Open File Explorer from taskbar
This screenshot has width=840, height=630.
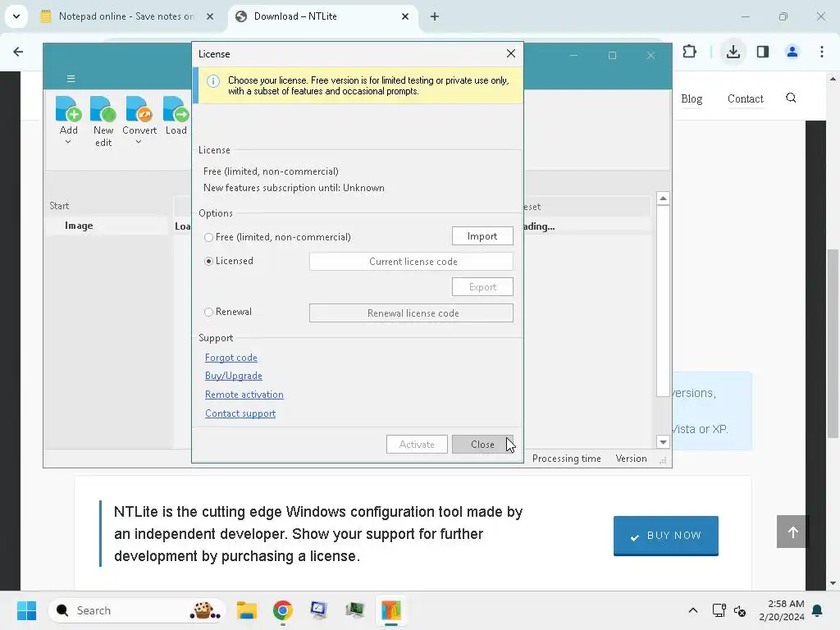(247, 610)
